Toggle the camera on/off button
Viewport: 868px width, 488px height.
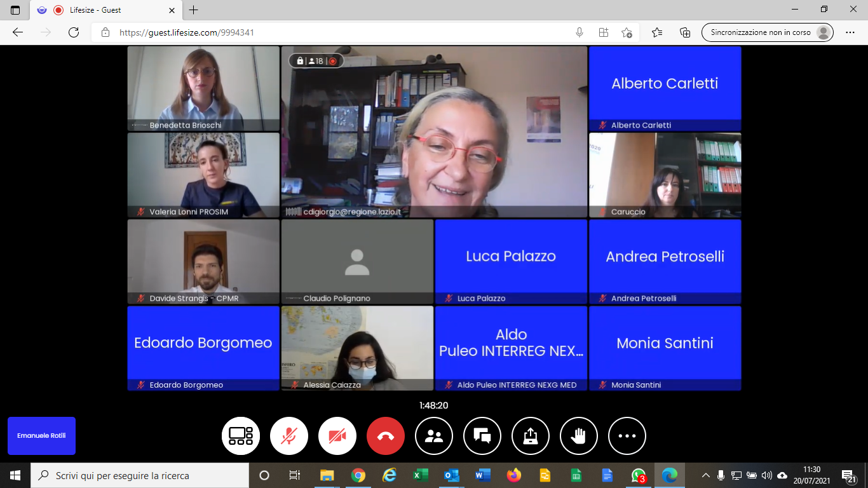point(337,436)
